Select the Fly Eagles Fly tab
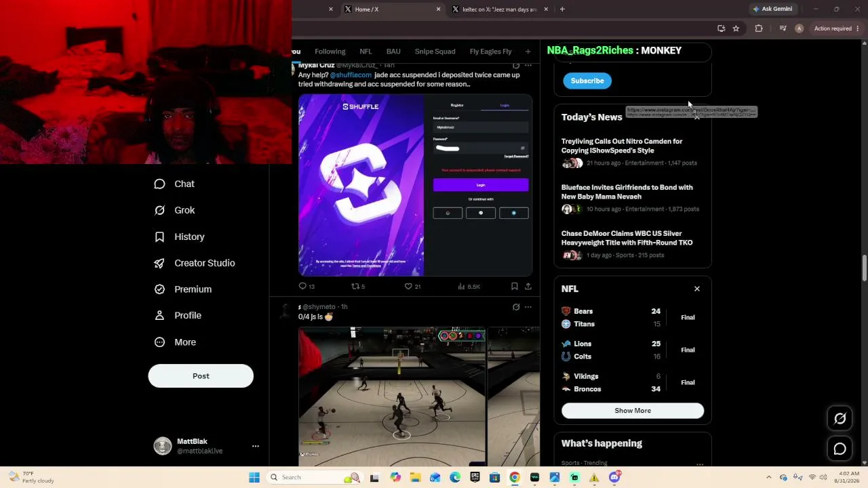 [490, 52]
